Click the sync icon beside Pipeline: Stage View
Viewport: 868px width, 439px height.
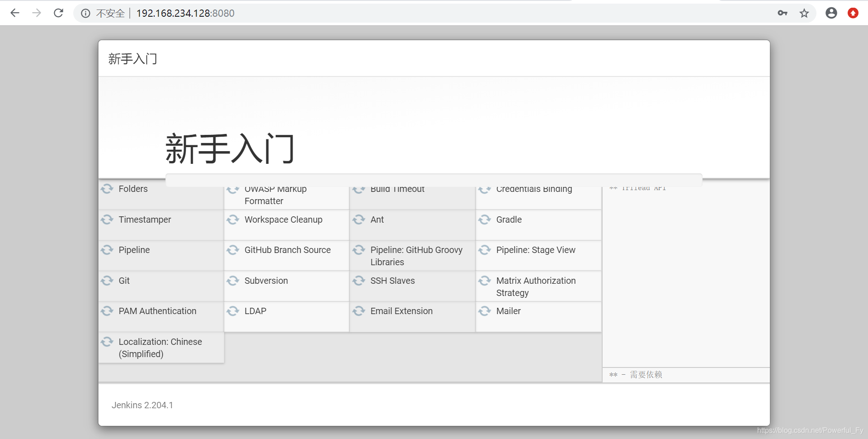[485, 250]
